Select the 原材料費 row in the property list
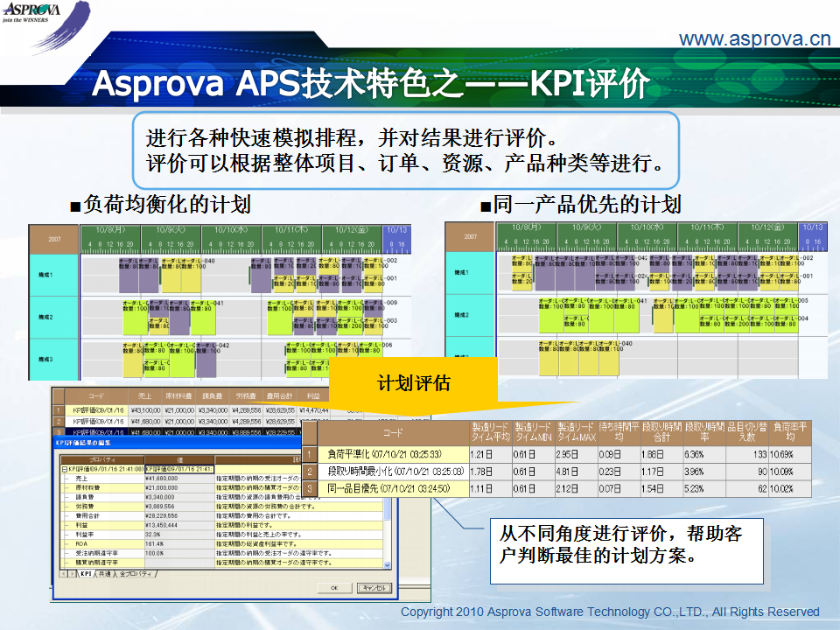This screenshot has width=840, height=630. tap(220, 488)
